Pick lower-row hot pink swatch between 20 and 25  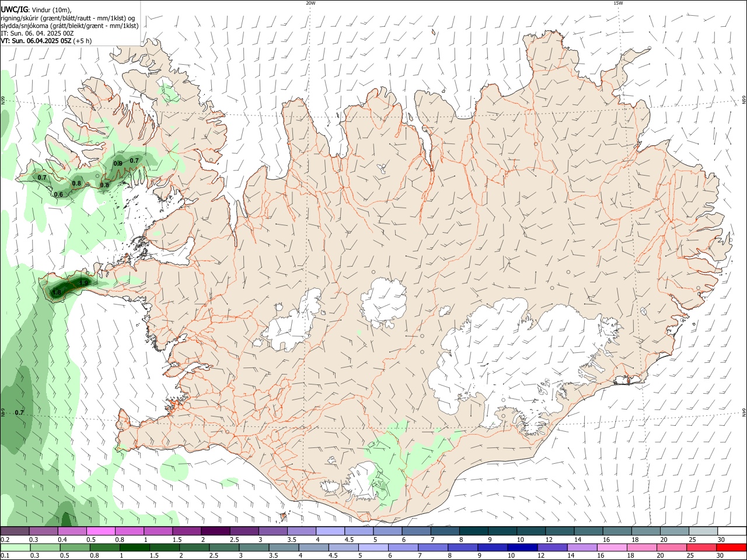[x=671, y=547]
